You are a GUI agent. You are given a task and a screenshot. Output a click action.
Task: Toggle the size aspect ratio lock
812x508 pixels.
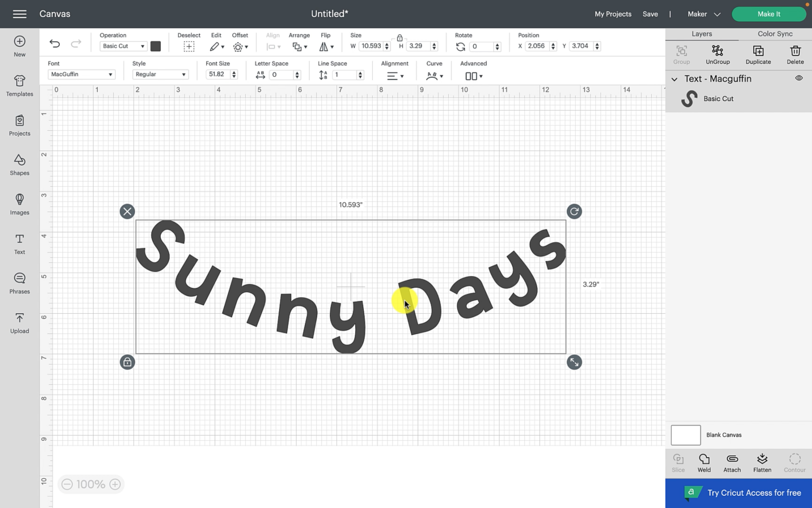(400, 38)
